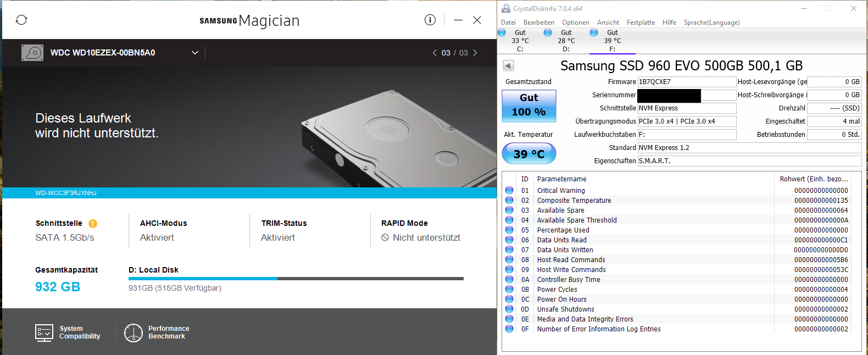Click the blue status orb for drive C:
868x355 pixels.
(502, 32)
